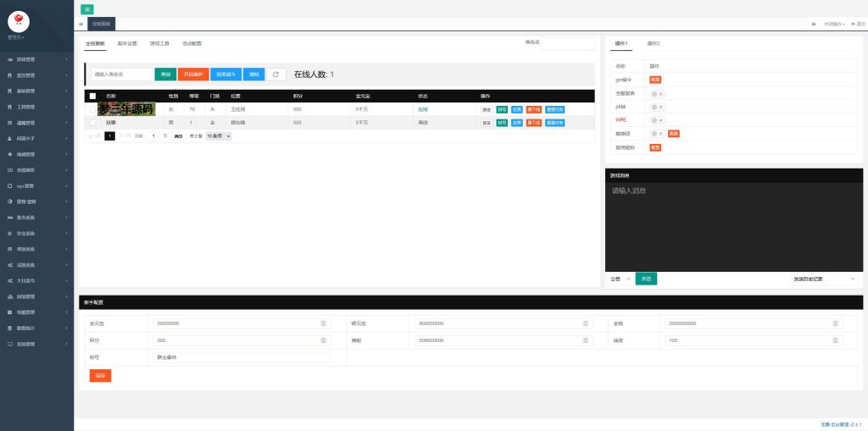Open the 关闭操作 dropdown at top right
Image resolution: width=868 pixels, height=431 pixels.
[x=834, y=24]
